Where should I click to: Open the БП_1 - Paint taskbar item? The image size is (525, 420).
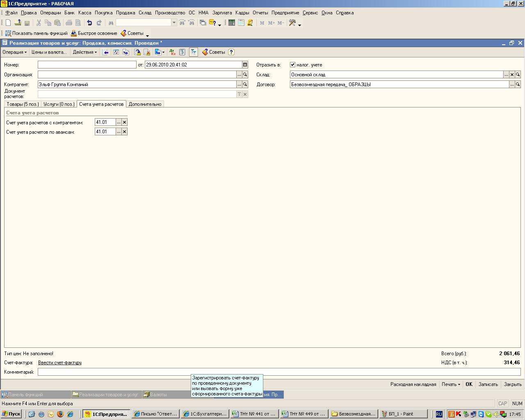click(404, 414)
